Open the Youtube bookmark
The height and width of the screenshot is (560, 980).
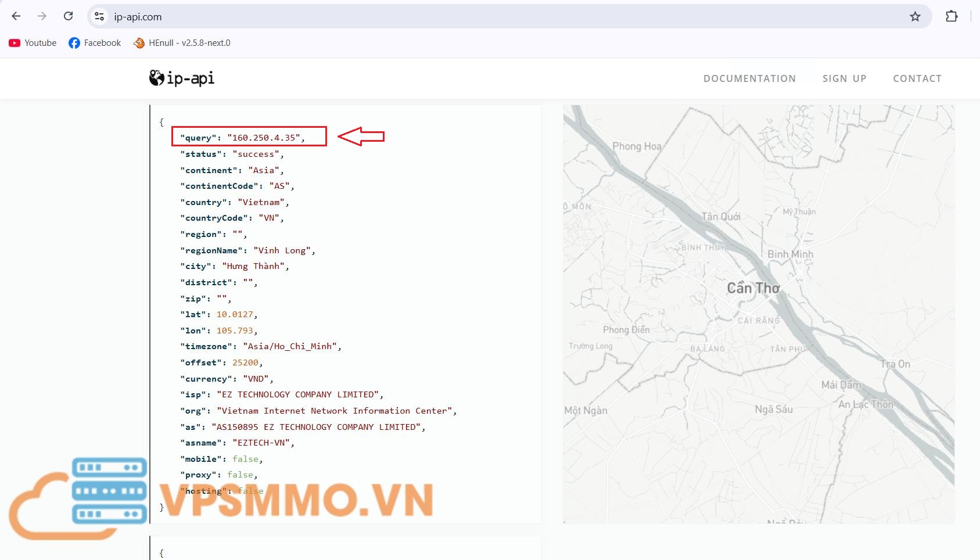tap(33, 43)
